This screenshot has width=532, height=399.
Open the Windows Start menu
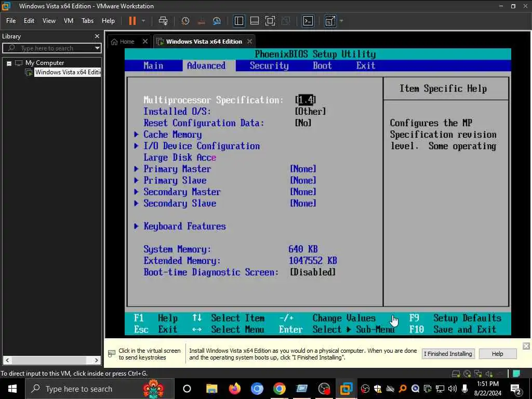tap(12, 389)
